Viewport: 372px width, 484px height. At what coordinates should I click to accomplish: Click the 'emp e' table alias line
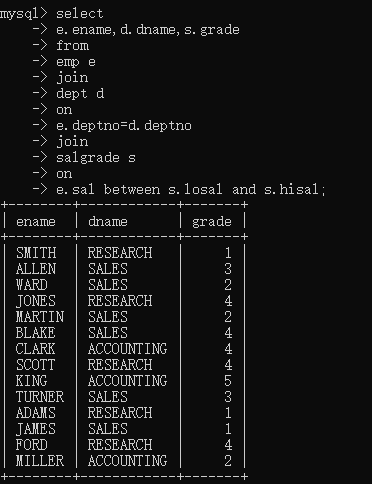(x=76, y=62)
